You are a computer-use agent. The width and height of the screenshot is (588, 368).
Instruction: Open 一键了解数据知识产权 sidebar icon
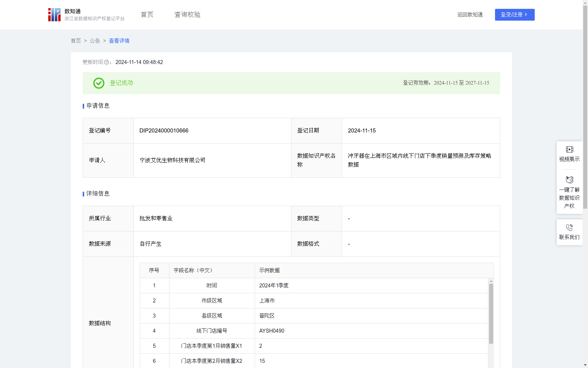click(x=569, y=180)
